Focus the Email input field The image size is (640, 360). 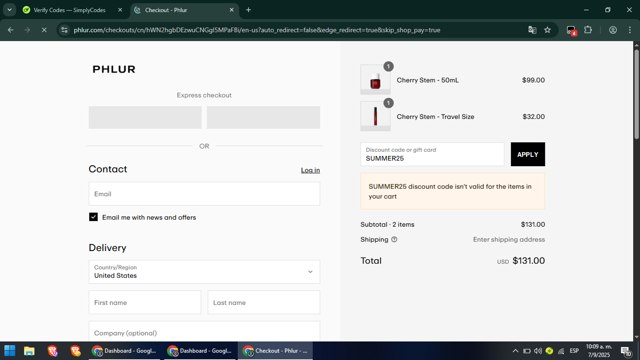pyautogui.click(x=204, y=194)
